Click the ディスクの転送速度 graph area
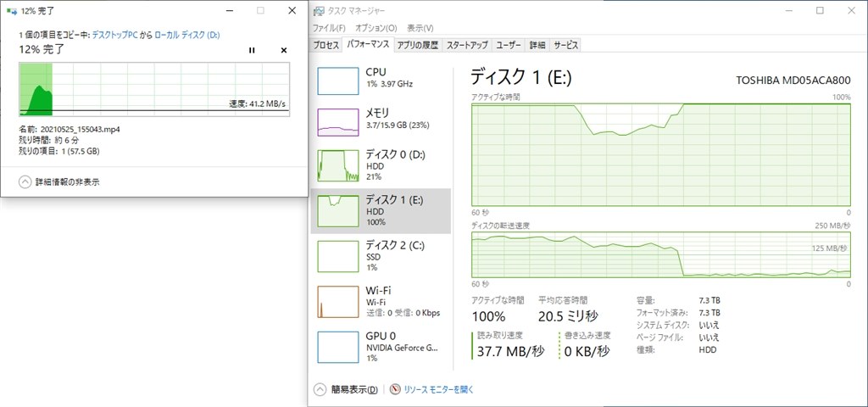 (661, 255)
